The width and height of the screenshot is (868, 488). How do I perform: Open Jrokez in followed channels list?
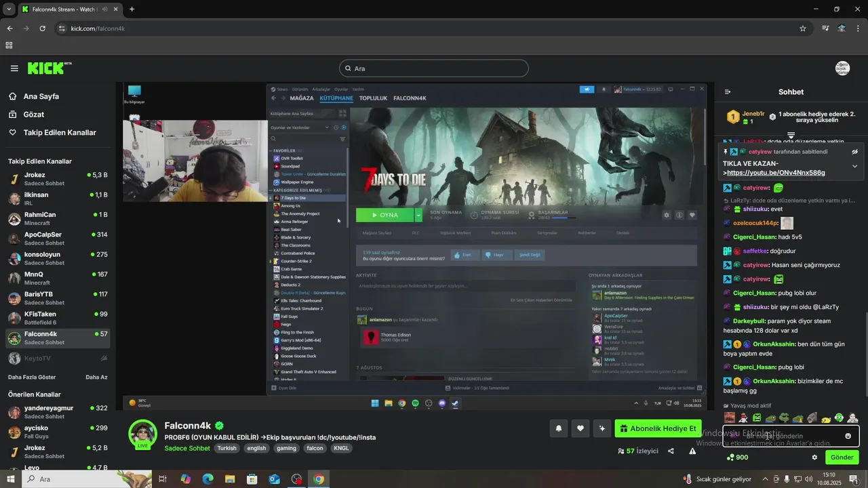(58, 179)
